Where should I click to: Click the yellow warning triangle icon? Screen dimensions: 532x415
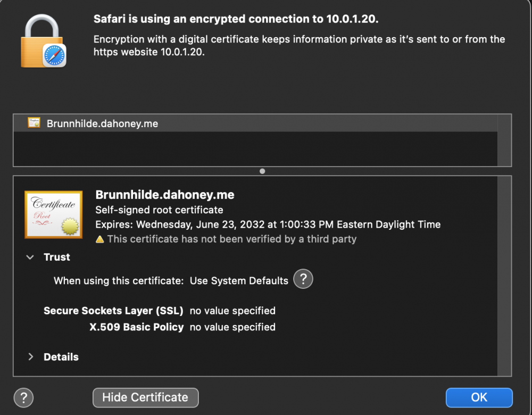[x=100, y=239]
